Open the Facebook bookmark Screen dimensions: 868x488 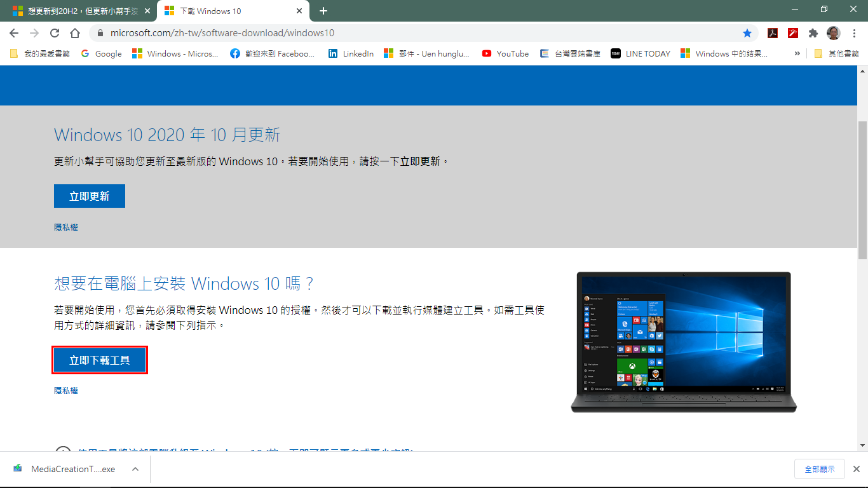click(x=273, y=53)
